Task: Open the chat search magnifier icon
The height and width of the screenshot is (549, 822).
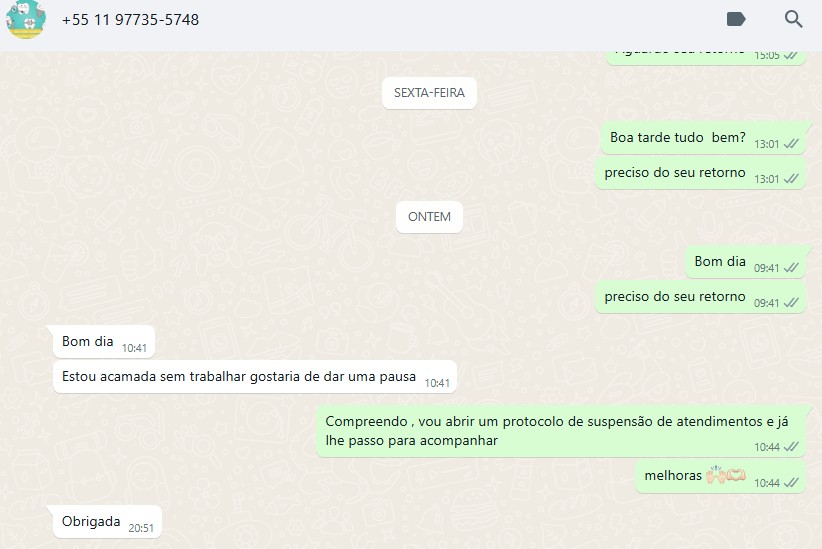Action: [793, 19]
